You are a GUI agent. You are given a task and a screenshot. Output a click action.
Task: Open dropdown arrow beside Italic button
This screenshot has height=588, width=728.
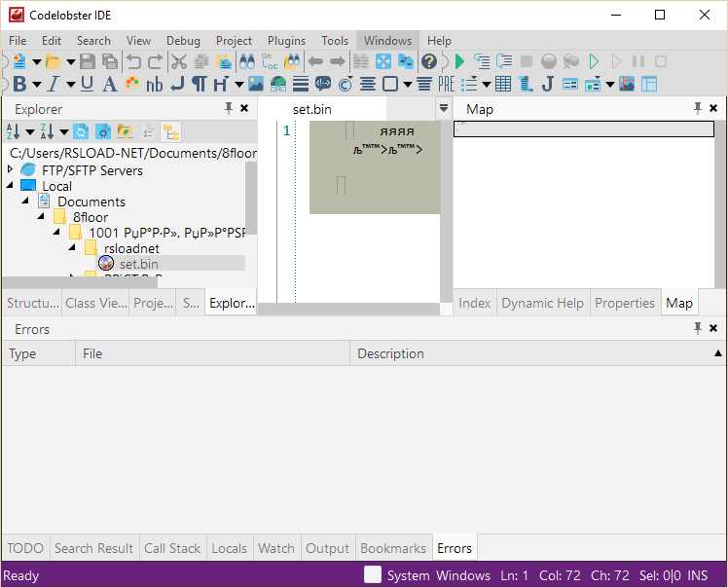pyautogui.click(x=71, y=84)
